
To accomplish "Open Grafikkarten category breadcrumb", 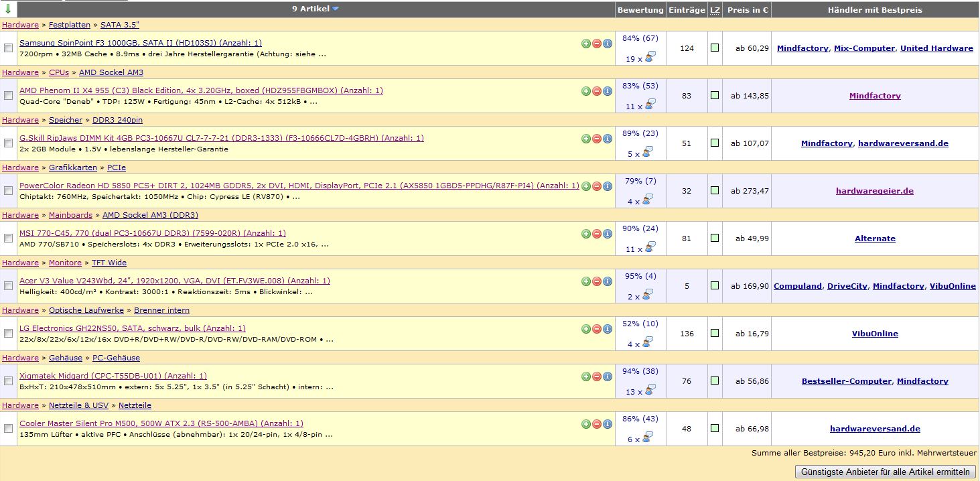I will [73, 167].
